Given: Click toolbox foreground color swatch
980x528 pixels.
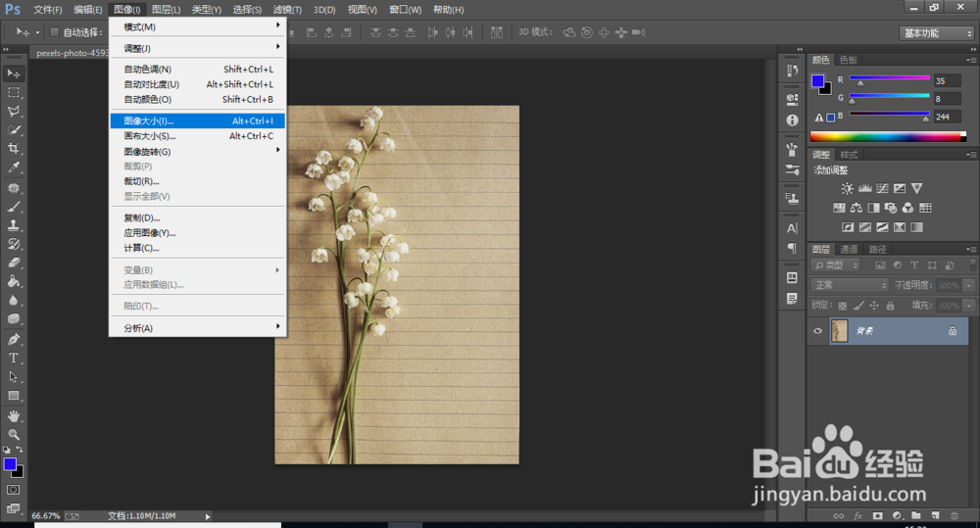Looking at the screenshot, I should (x=10, y=464).
